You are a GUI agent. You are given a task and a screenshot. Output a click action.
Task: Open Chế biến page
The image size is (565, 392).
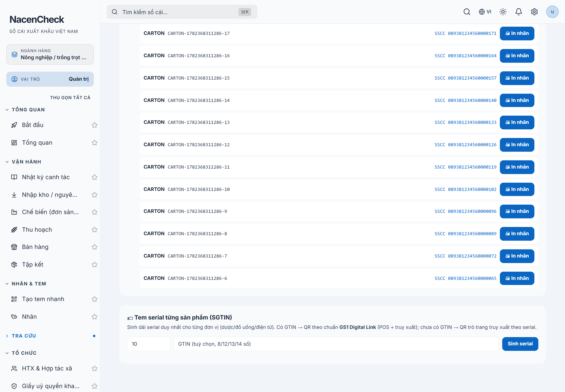50,212
